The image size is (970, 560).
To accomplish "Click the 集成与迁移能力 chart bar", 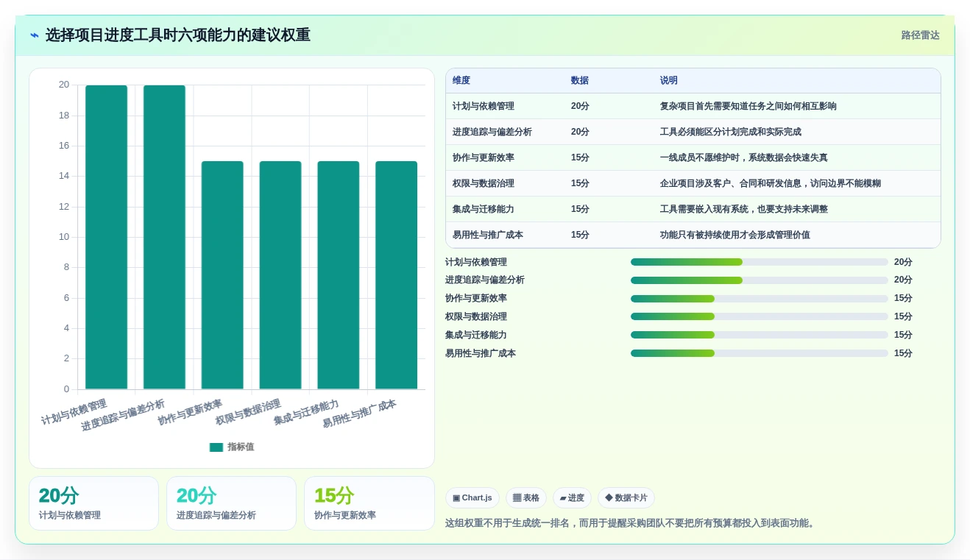I will 339,275.
